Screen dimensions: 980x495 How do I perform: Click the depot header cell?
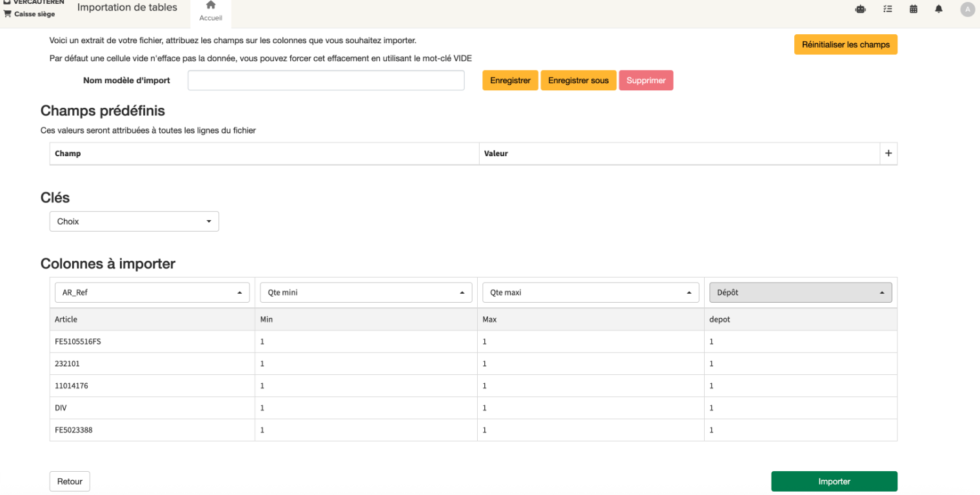tap(801, 319)
